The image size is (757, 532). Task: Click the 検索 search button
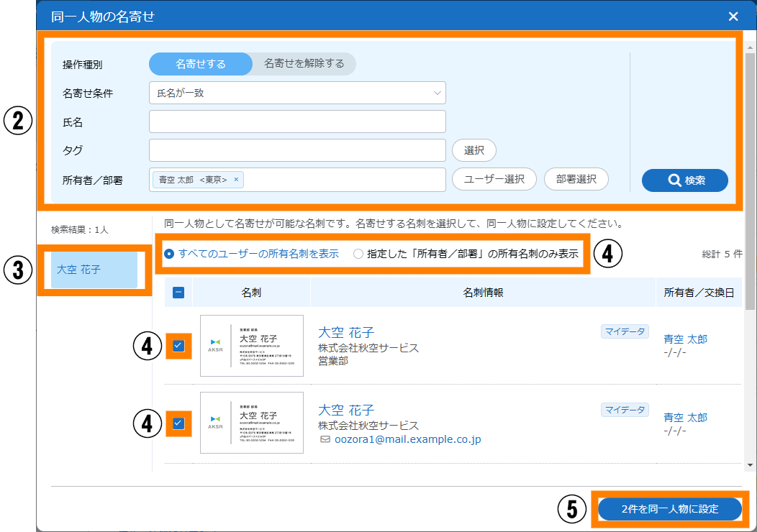coord(684,180)
